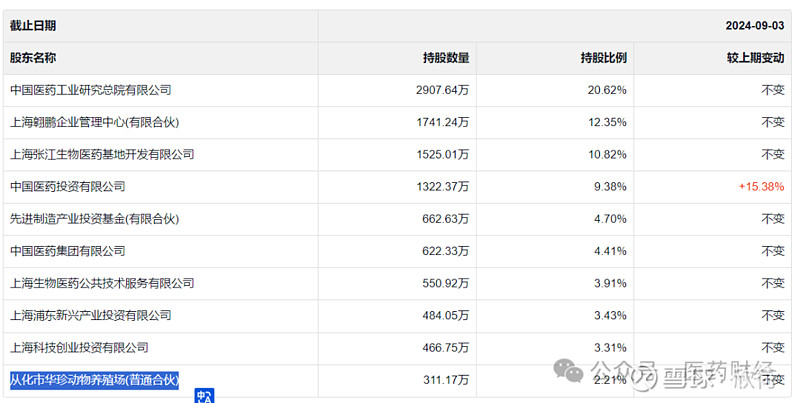Click the 1322.37万 holding value
The image size is (800, 403).
click(442, 187)
